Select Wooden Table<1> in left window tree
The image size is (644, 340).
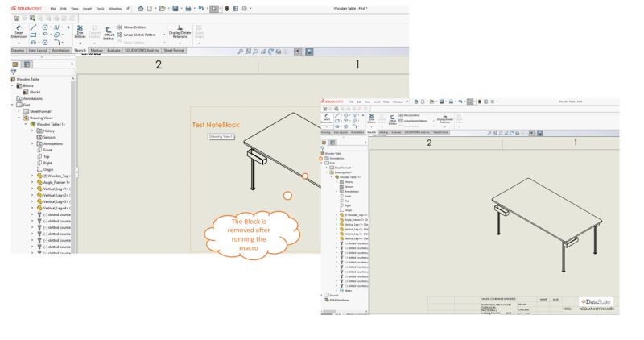(47, 124)
